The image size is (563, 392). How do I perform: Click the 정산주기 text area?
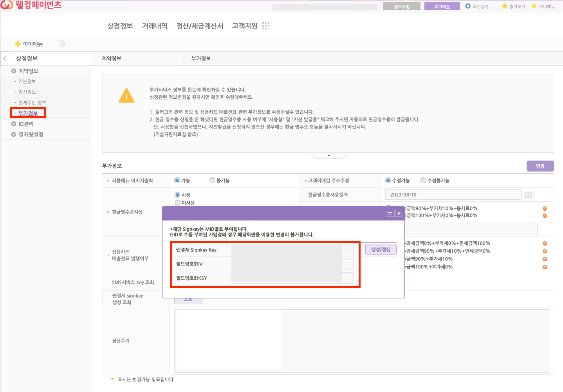[362, 341]
